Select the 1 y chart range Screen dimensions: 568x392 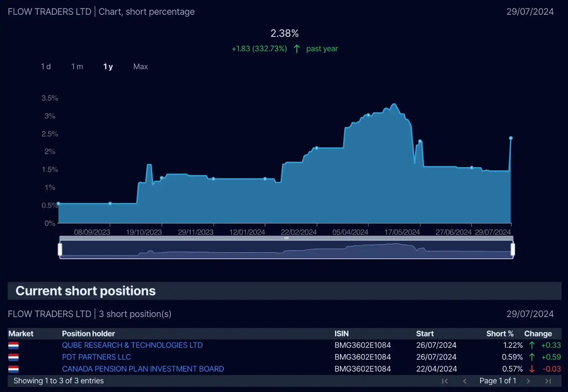[108, 67]
